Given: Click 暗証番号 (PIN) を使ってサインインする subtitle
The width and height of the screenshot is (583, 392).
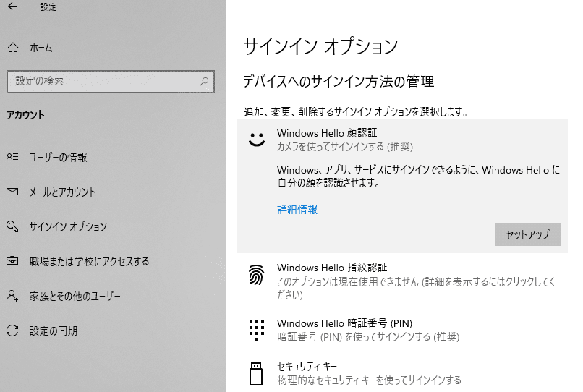Looking at the screenshot, I should (x=368, y=337).
